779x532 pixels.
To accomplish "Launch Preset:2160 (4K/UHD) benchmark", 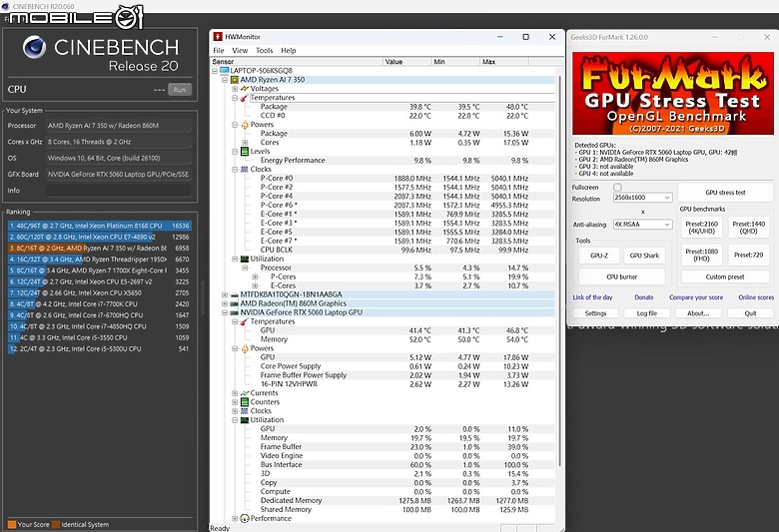I will pos(701,227).
